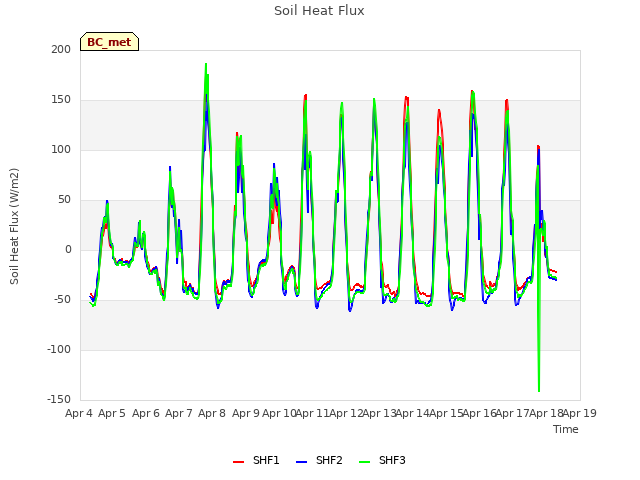Click the 100 y-axis tick label
The image size is (640, 480).
pyautogui.click(x=61, y=149)
